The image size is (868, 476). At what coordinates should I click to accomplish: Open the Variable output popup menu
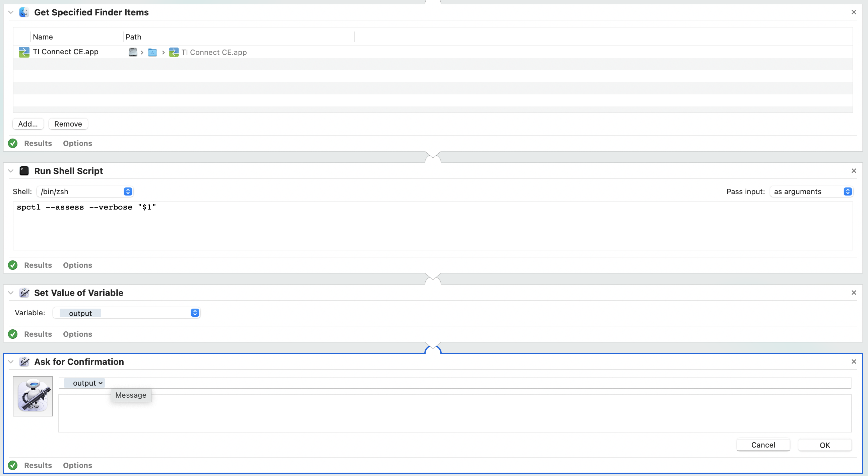click(x=127, y=313)
